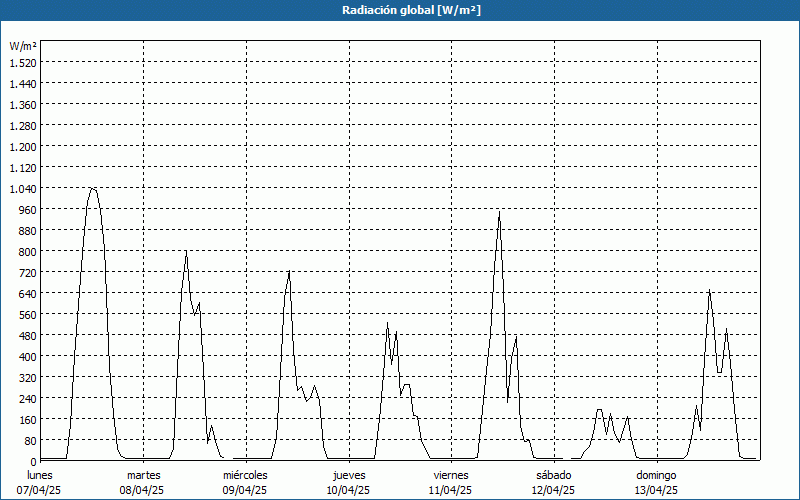Click the date 11/04/25

click(x=451, y=490)
